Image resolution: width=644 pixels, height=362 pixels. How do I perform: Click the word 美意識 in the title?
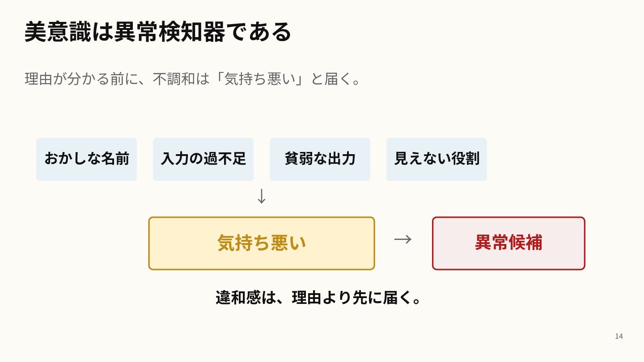(x=58, y=32)
